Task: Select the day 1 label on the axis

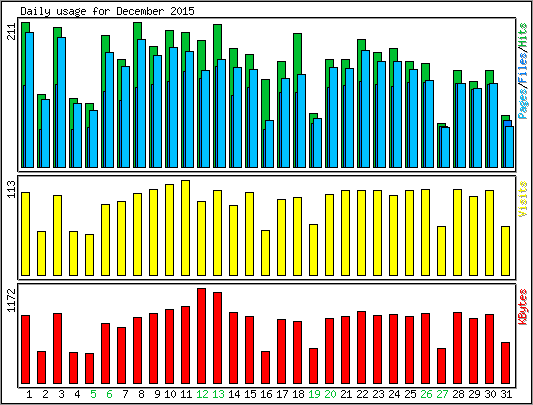Action: [29, 394]
